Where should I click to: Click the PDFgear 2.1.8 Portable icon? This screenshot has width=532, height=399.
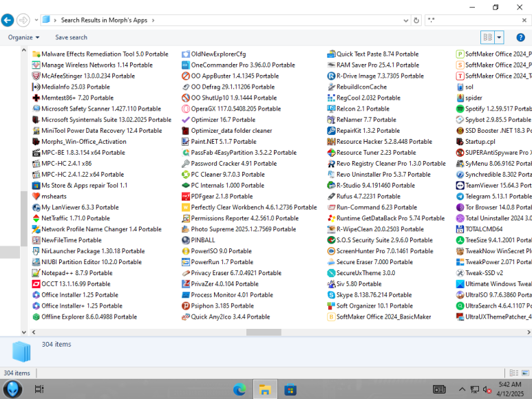(186, 196)
